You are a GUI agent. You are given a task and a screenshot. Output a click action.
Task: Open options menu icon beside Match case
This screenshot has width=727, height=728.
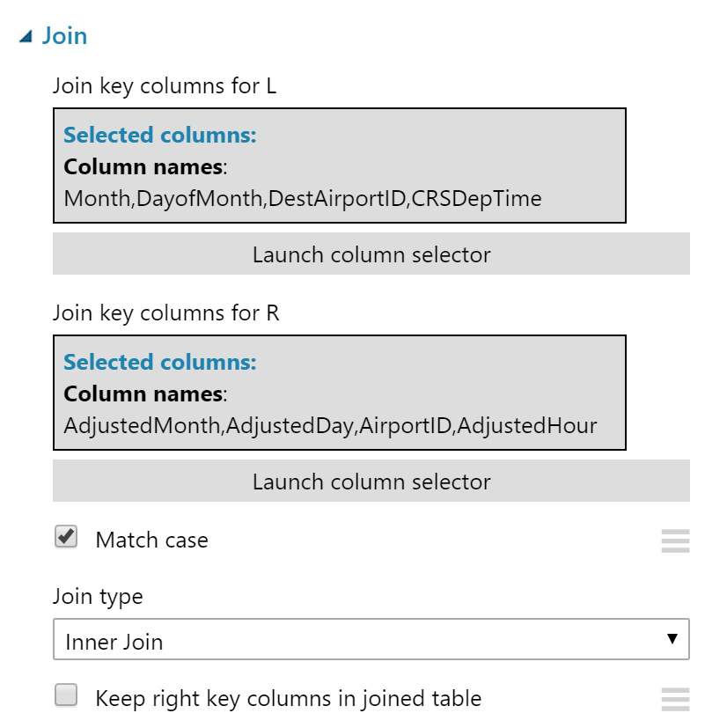[675, 540]
